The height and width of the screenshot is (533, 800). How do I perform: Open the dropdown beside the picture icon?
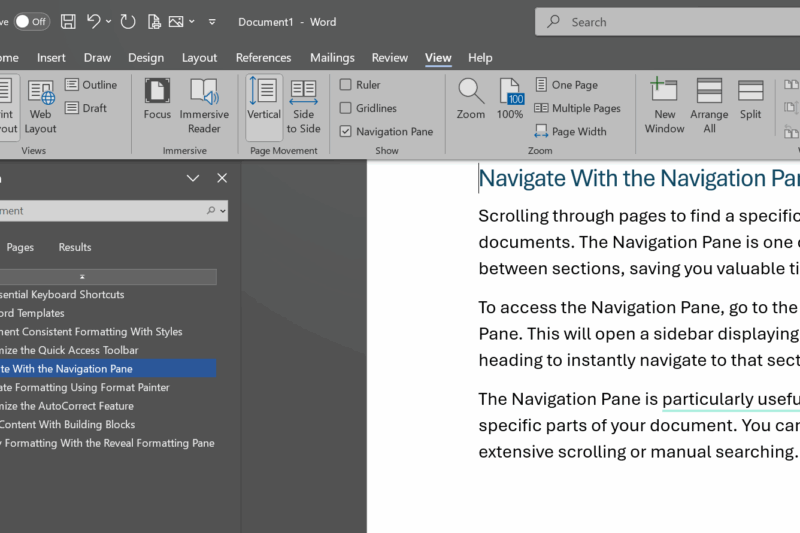192,22
